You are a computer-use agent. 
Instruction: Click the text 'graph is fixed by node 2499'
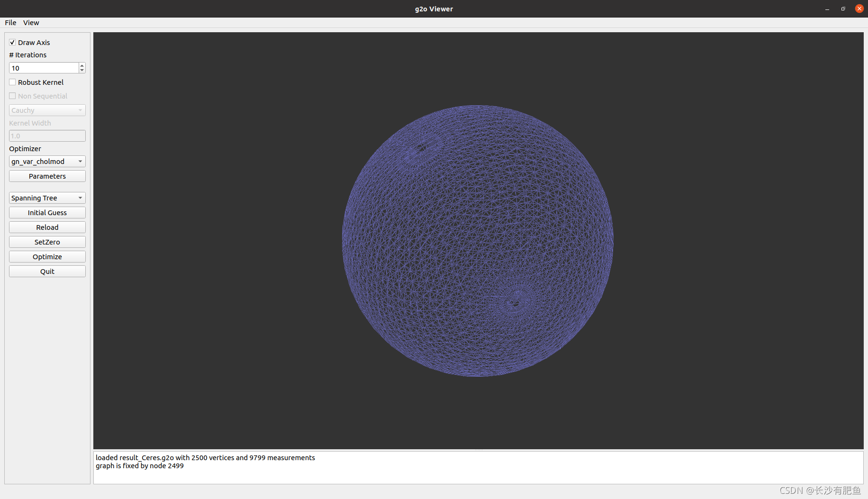pyautogui.click(x=140, y=466)
